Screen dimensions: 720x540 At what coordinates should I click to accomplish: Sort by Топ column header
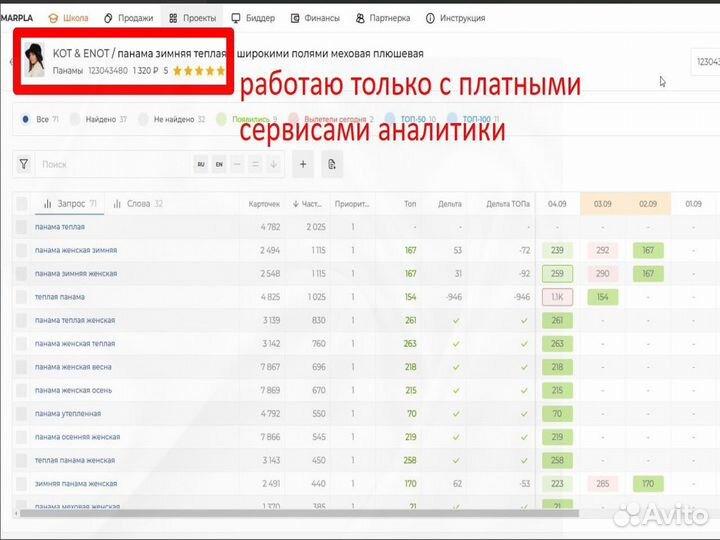[x=410, y=204]
